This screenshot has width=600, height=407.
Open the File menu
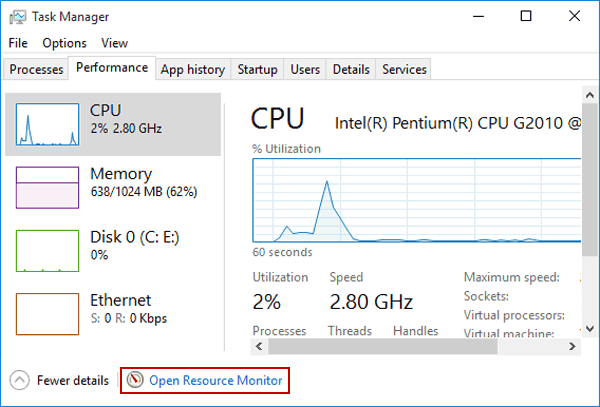coord(18,43)
